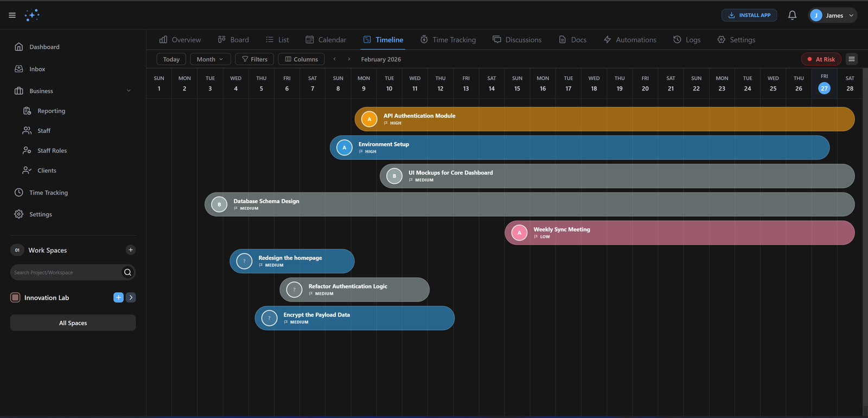The width and height of the screenshot is (868, 418).
Task: Open the Time Tracking tab
Action: click(x=448, y=40)
